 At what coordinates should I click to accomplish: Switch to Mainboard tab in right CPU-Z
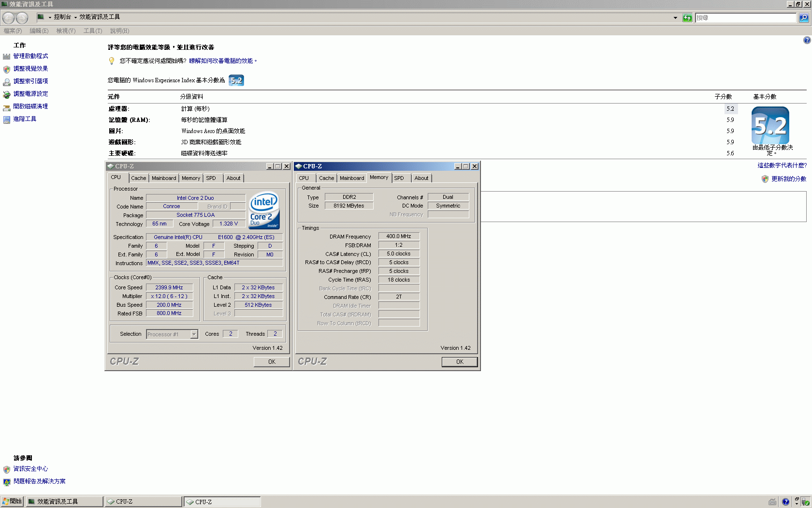point(352,179)
